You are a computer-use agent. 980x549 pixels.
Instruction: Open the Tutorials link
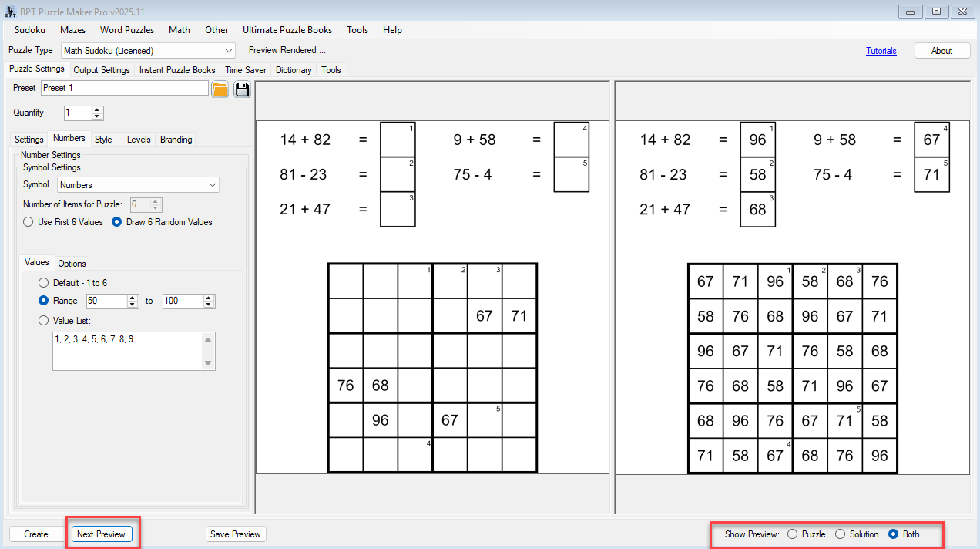pos(881,51)
